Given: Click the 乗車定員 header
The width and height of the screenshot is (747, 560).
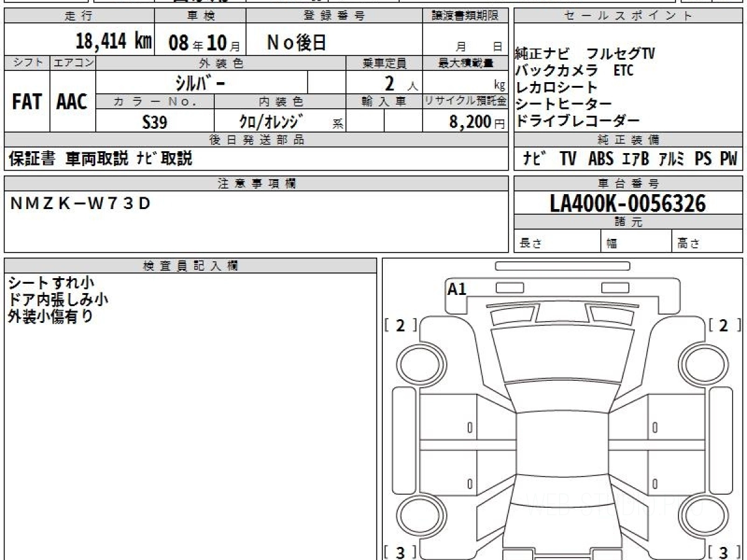Looking at the screenshot, I should [384, 63].
